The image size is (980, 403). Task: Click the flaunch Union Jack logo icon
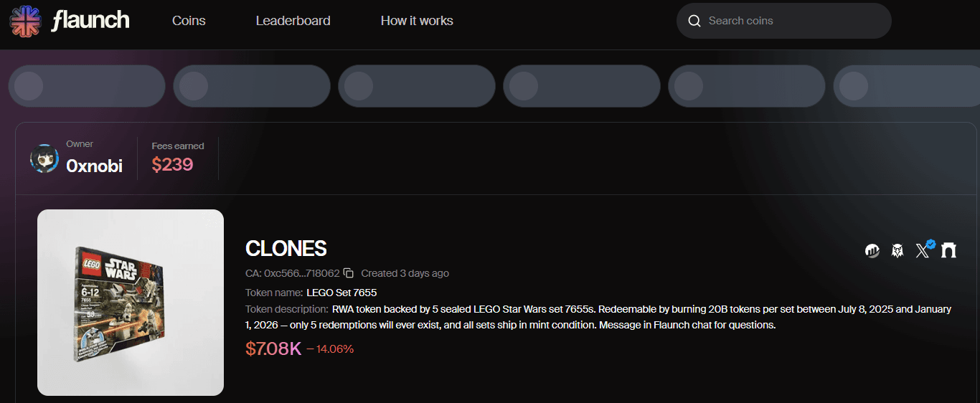(x=25, y=21)
